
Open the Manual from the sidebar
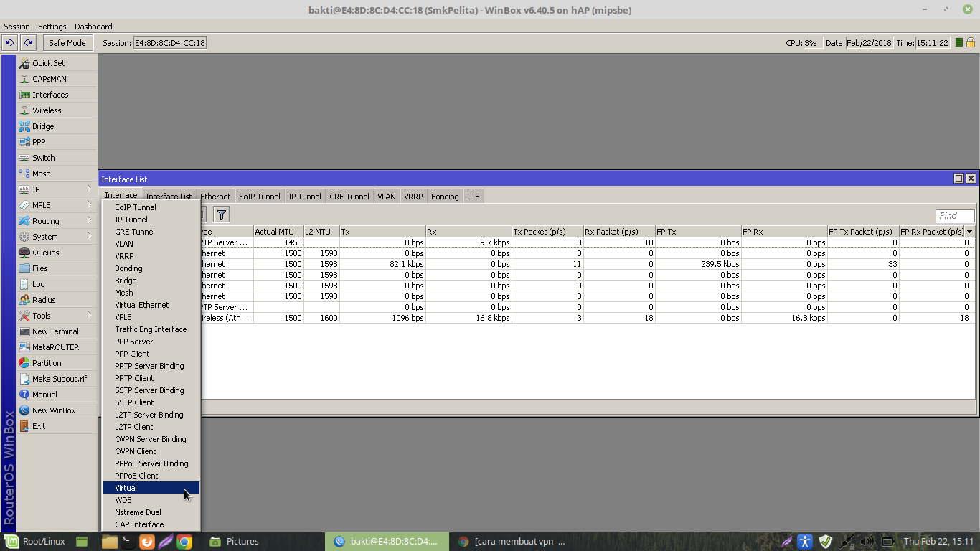(57, 395)
